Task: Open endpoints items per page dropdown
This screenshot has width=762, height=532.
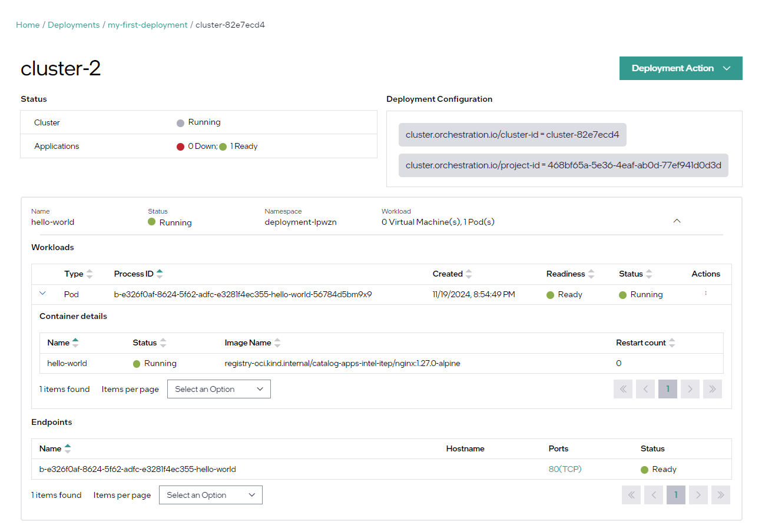Action: (210, 495)
